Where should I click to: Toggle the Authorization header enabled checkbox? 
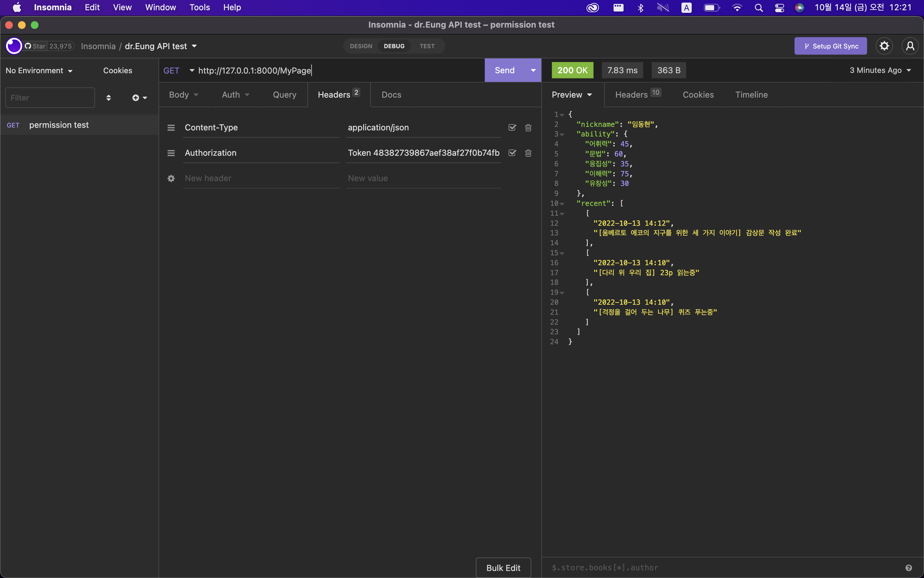tap(512, 153)
